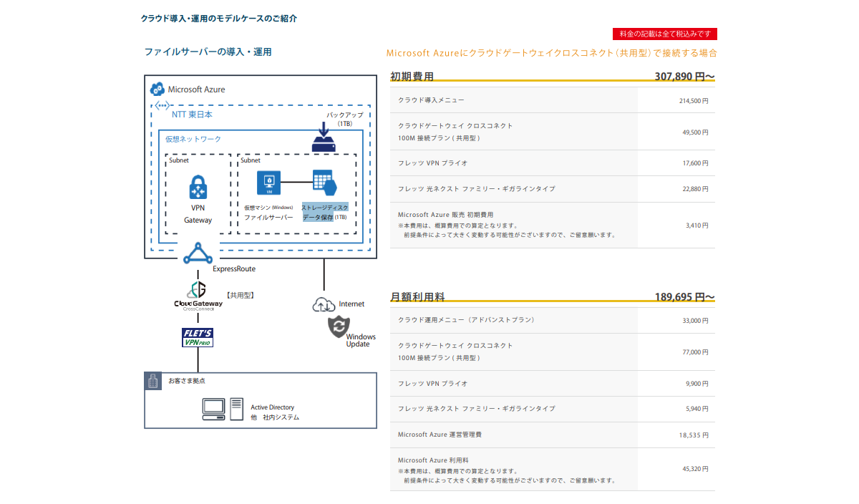Click the virtual machine file server icon

coord(269,182)
